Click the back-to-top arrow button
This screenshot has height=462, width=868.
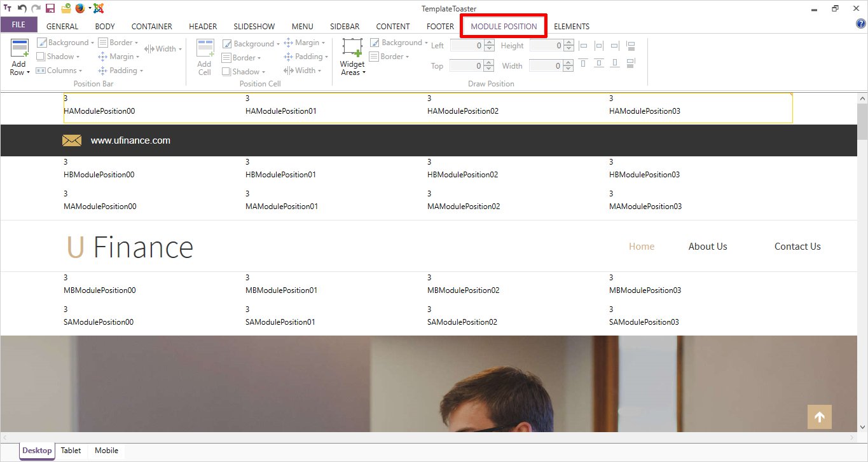point(819,417)
